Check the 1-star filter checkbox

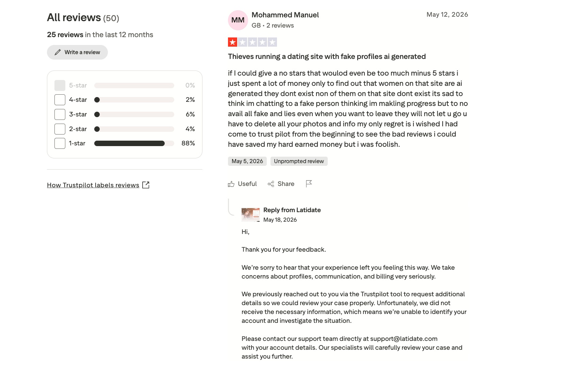(60, 143)
